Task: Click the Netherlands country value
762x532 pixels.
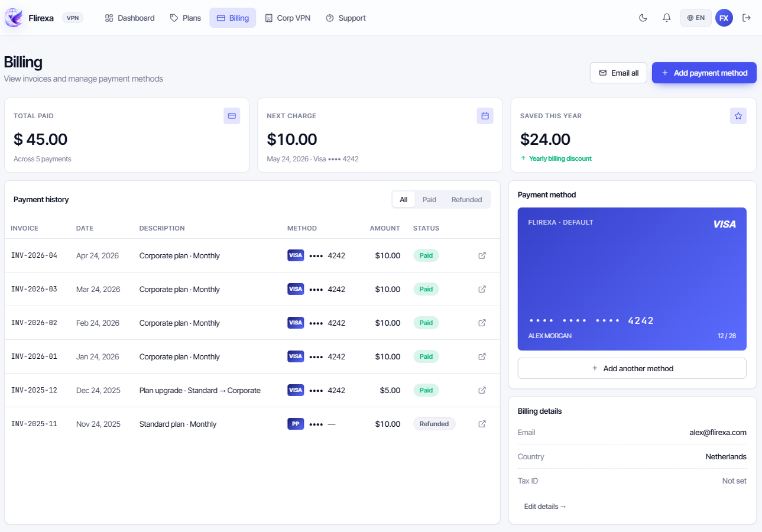Action: pos(726,456)
